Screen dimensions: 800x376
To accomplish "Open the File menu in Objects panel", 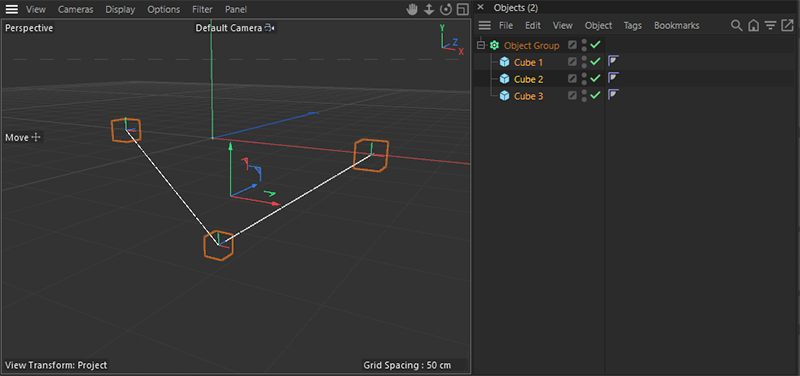I will [x=506, y=26].
